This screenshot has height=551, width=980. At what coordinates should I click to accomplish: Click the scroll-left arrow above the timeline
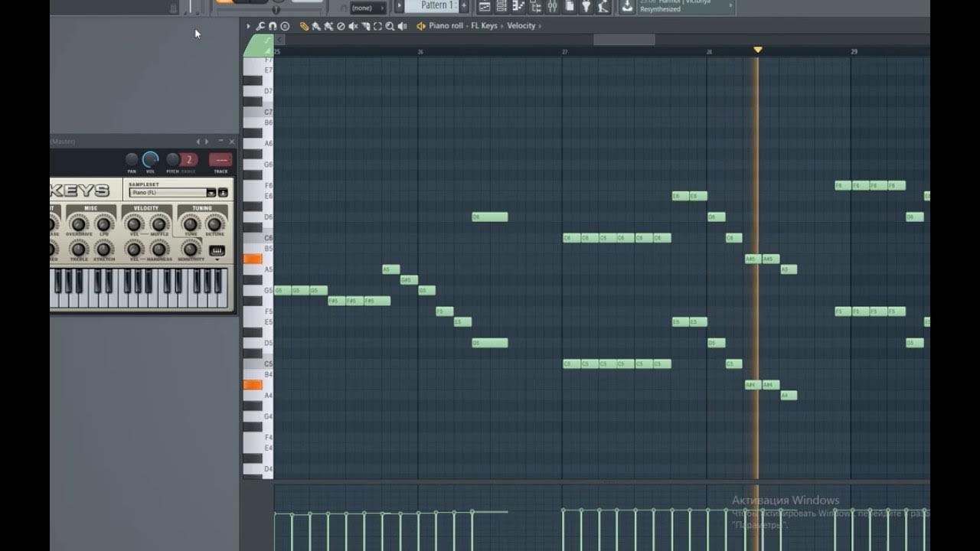coord(279,40)
